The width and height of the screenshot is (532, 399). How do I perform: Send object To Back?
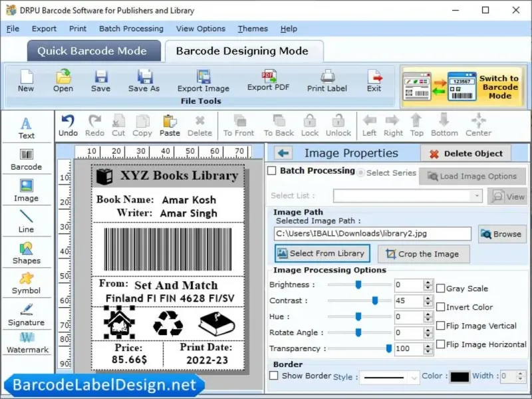click(279, 126)
